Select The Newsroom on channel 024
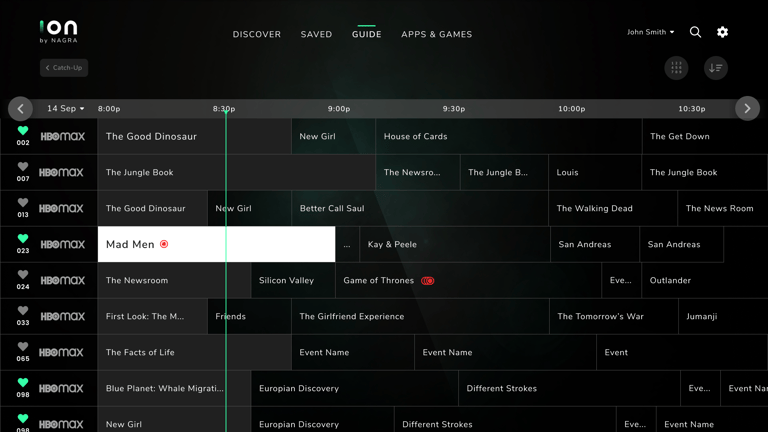The height and width of the screenshot is (432, 768). 174,281
